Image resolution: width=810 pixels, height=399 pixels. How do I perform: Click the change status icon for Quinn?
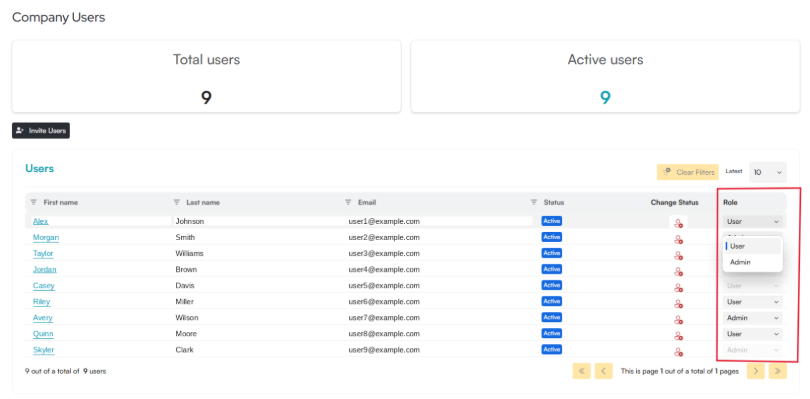tap(678, 335)
